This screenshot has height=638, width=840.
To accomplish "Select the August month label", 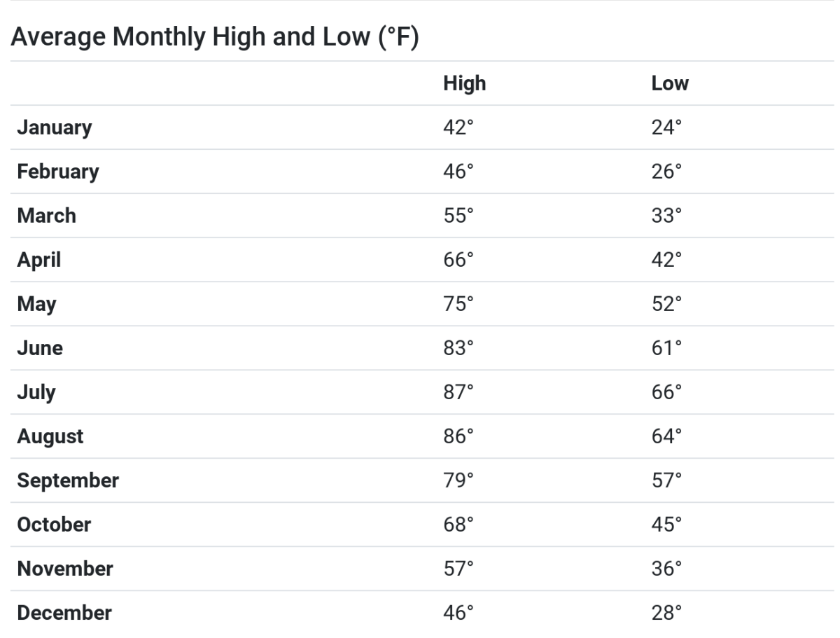I will pos(50,437).
